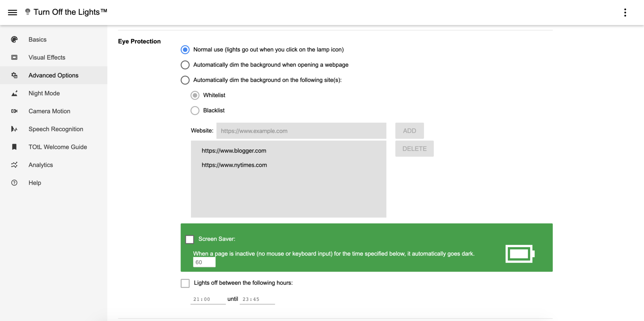Select auto dim when opening a webpage
Viewport: 644px width, 321px height.
[185, 65]
